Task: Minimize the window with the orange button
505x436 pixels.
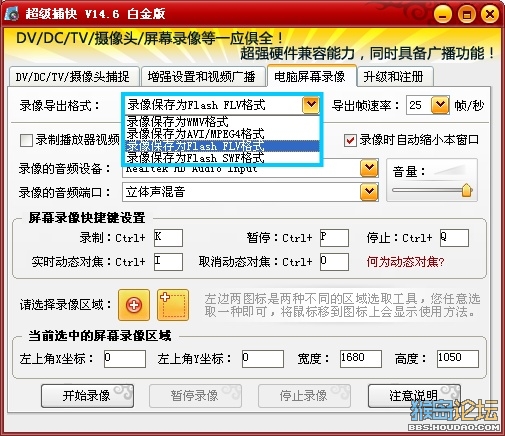Action: 443,15
